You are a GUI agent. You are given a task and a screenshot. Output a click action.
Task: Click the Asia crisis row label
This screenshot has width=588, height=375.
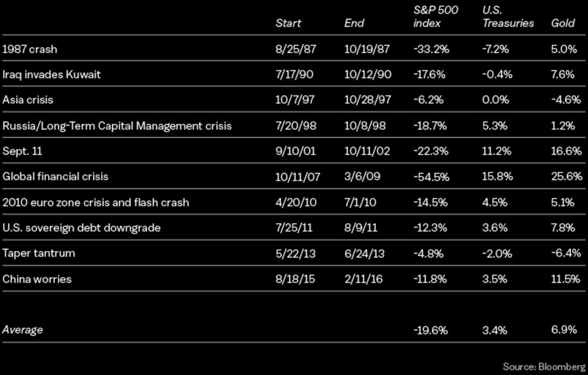[x=28, y=100]
